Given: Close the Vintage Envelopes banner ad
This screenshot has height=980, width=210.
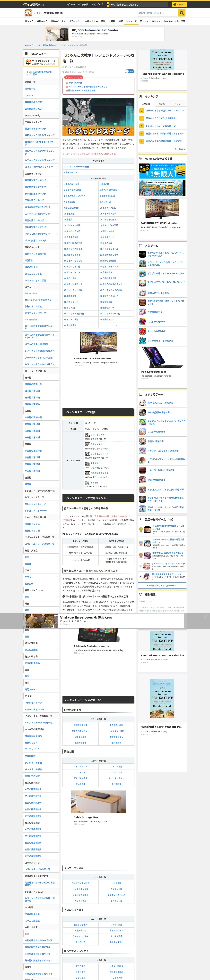Looking at the screenshot, I should click(205, 617).
